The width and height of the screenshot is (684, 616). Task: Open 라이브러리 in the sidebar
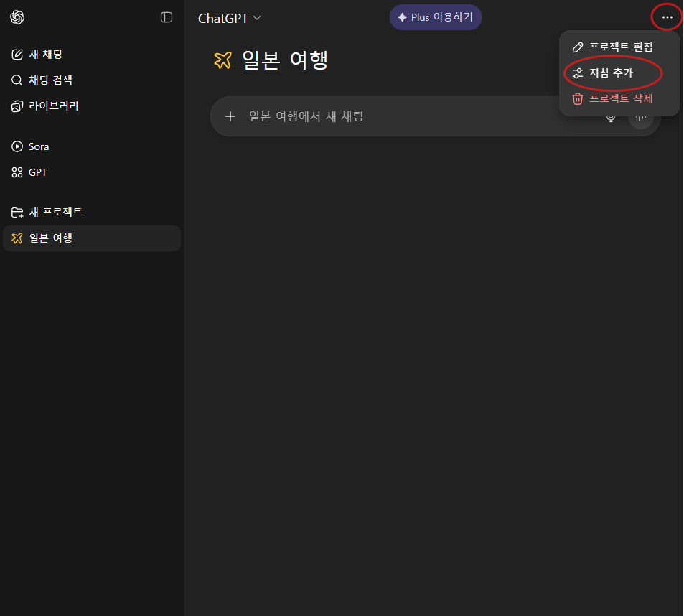point(53,106)
